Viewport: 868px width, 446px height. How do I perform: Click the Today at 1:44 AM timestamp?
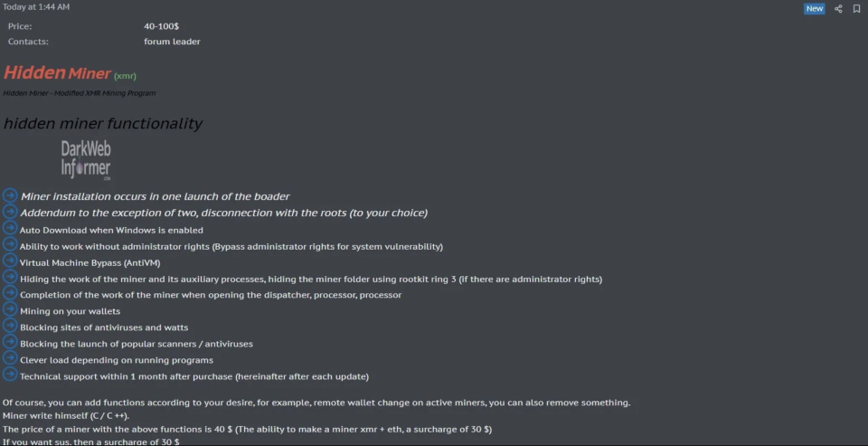tap(36, 7)
